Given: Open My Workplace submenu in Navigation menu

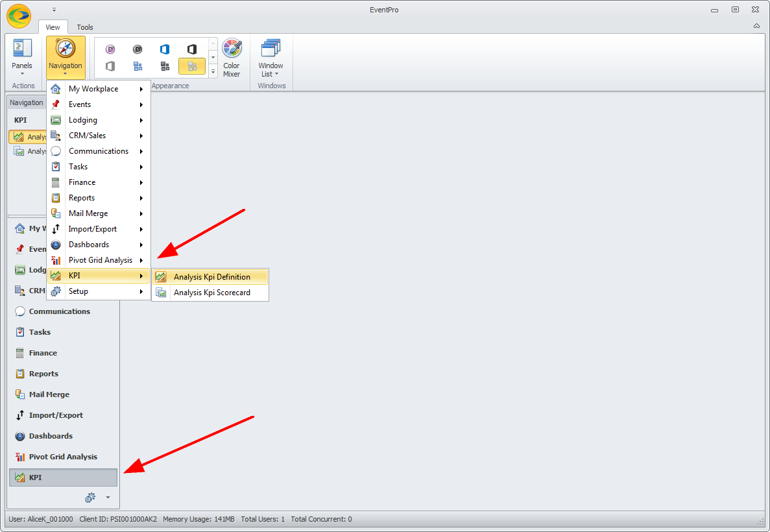Looking at the screenshot, I should [99, 89].
